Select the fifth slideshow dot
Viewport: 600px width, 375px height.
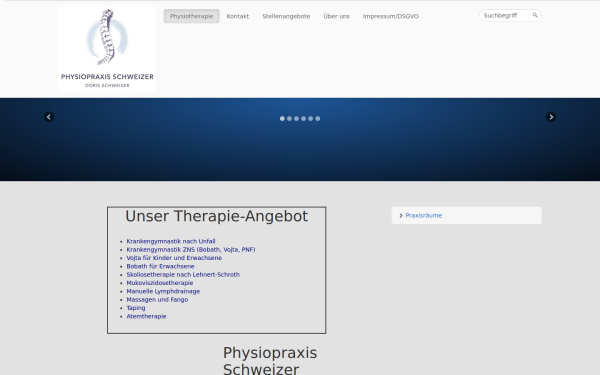click(x=310, y=119)
